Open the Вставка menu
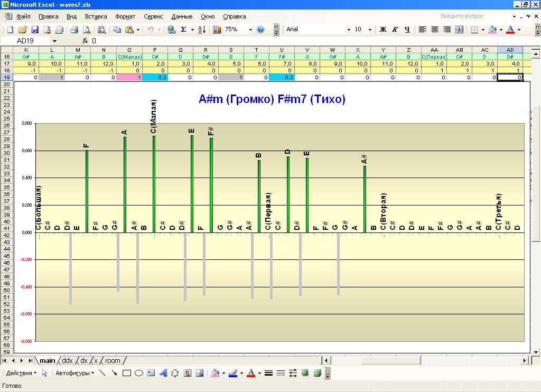This screenshot has height=392, width=541. click(x=96, y=16)
